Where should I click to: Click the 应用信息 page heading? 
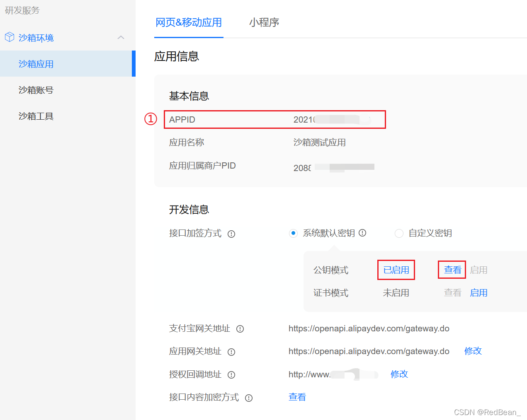[x=177, y=56]
